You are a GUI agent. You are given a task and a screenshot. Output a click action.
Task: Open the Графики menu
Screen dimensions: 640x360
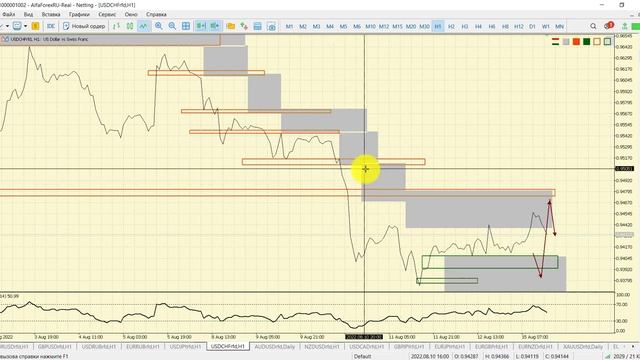point(79,14)
